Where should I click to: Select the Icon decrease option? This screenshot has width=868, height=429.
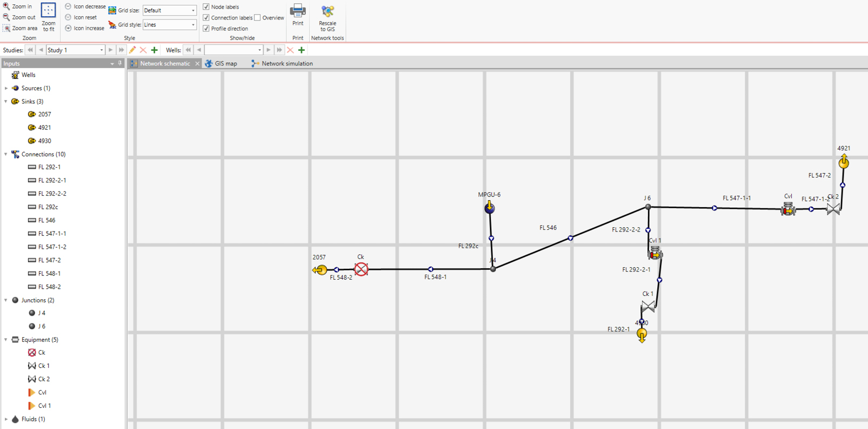[85, 6]
